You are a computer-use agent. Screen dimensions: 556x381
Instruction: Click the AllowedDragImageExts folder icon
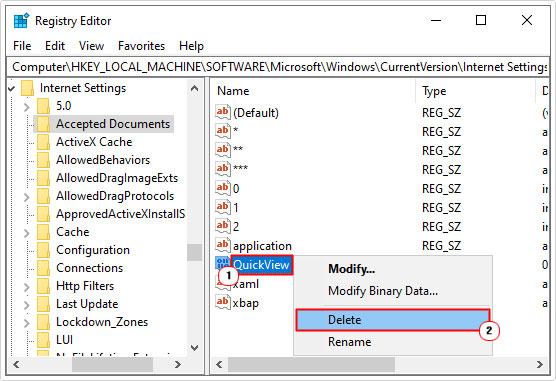pyautogui.click(x=44, y=178)
